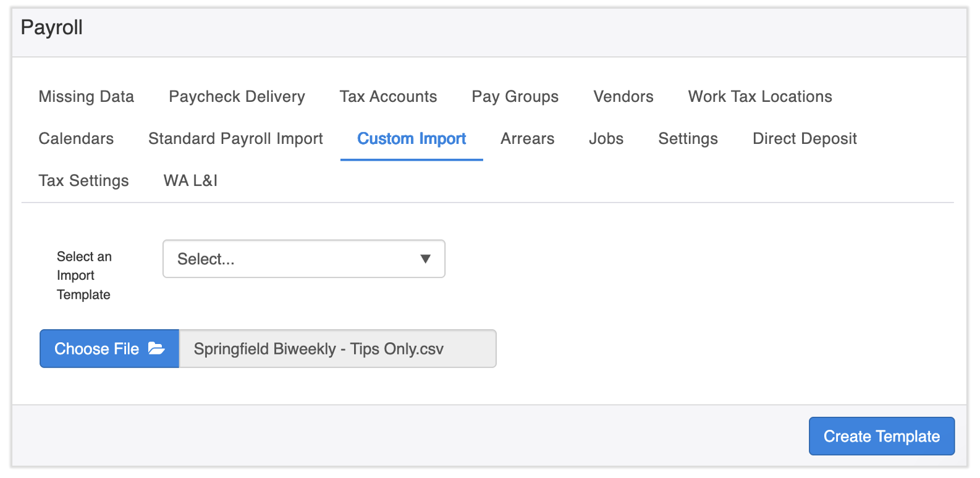Click the Create Template button

pyautogui.click(x=881, y=437)
